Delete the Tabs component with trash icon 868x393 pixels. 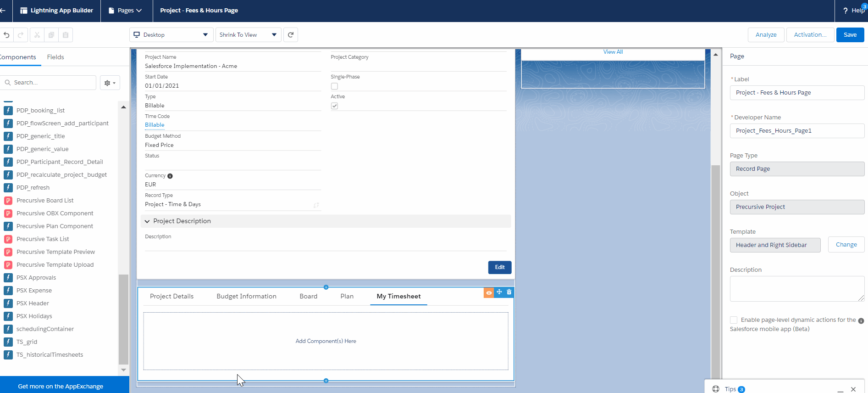point(509,292)
